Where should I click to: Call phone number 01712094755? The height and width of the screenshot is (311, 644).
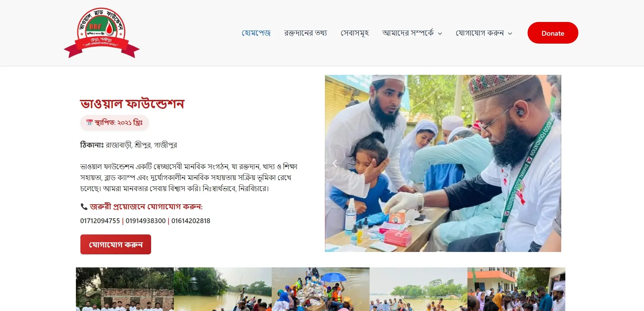[100, 221]
